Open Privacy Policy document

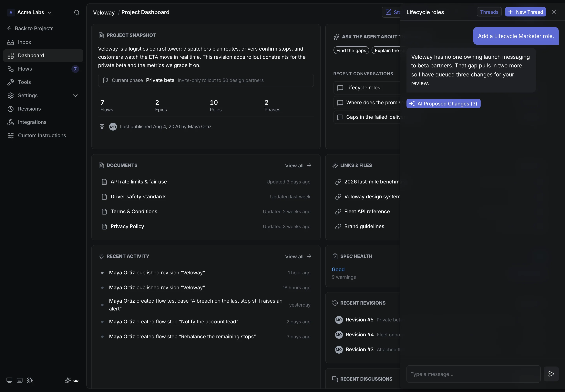pyautogui.click(x=206, y=226)
